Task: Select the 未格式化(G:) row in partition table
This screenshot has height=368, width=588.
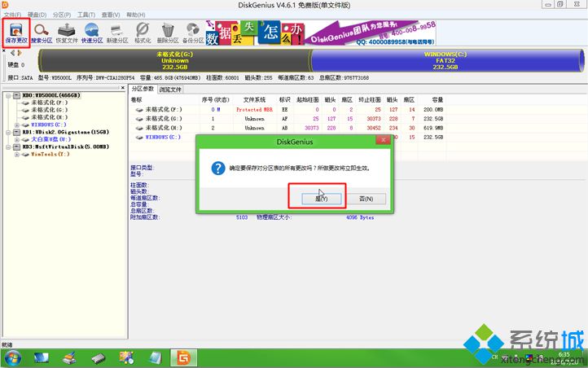Action: pos(287,118)
